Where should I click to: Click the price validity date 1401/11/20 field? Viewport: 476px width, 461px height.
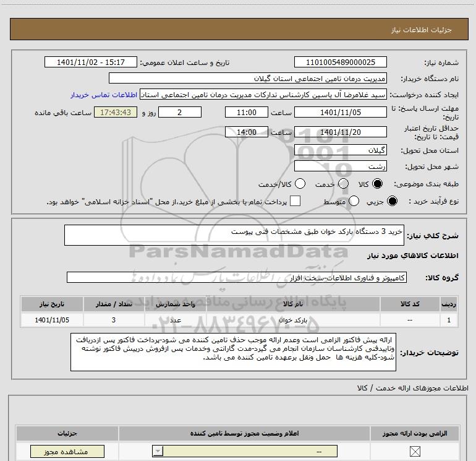pos(340,132)
